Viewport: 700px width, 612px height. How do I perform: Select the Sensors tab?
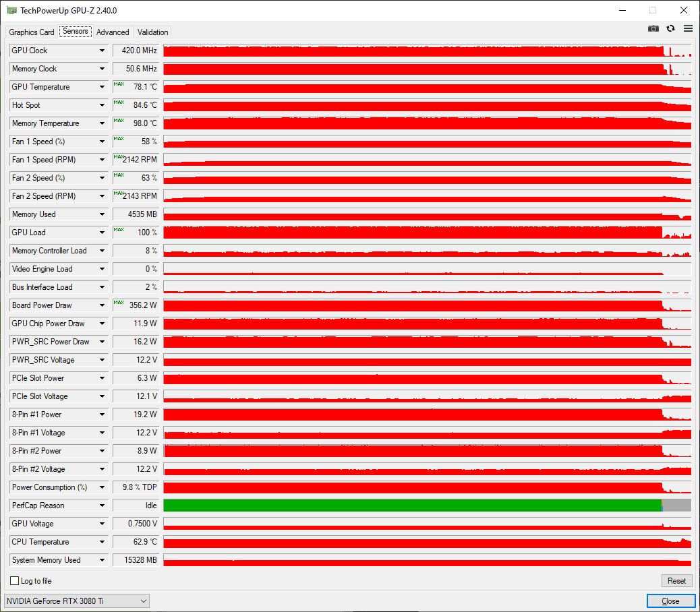click(76, 31)
